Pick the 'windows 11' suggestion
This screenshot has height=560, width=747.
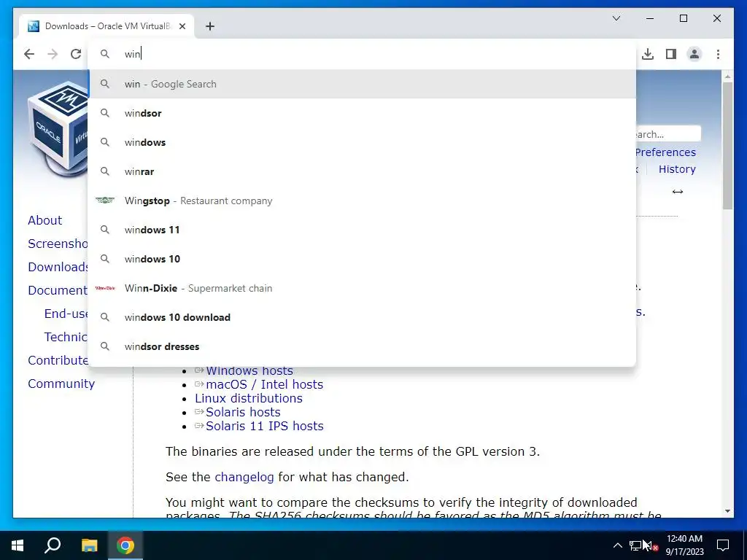[362, 230]
